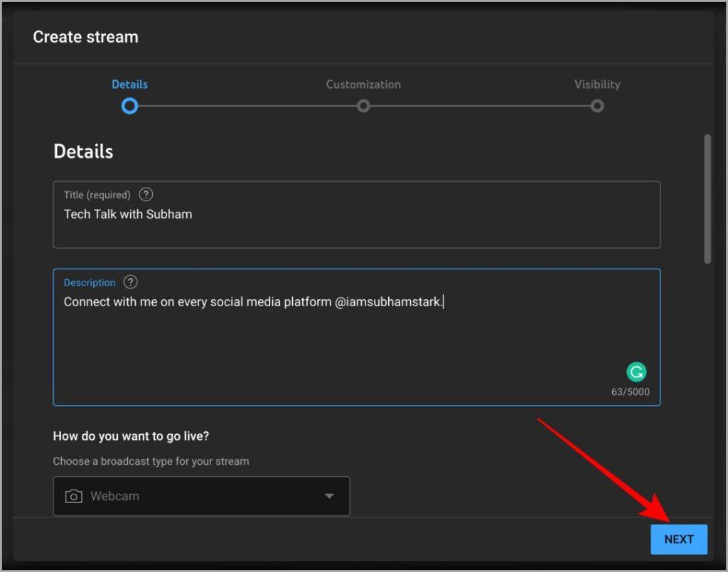Click the dialog's vertical scrollbar thumb

click(x=707, y=199)
